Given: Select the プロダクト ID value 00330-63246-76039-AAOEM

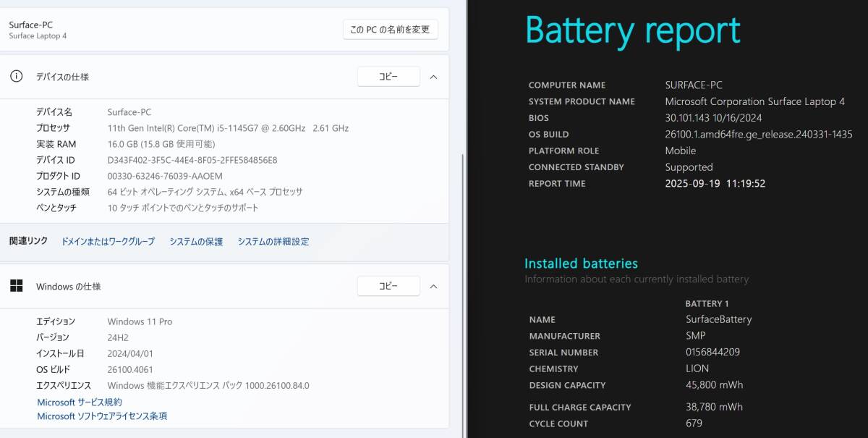Looking at the screenshot, I should (x=165, y=176).
